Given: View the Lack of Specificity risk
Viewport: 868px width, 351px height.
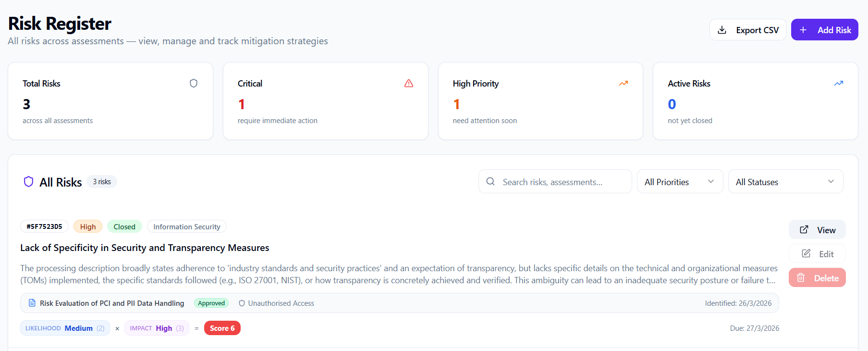Looking at the screenshot, I should coord(817,230).
